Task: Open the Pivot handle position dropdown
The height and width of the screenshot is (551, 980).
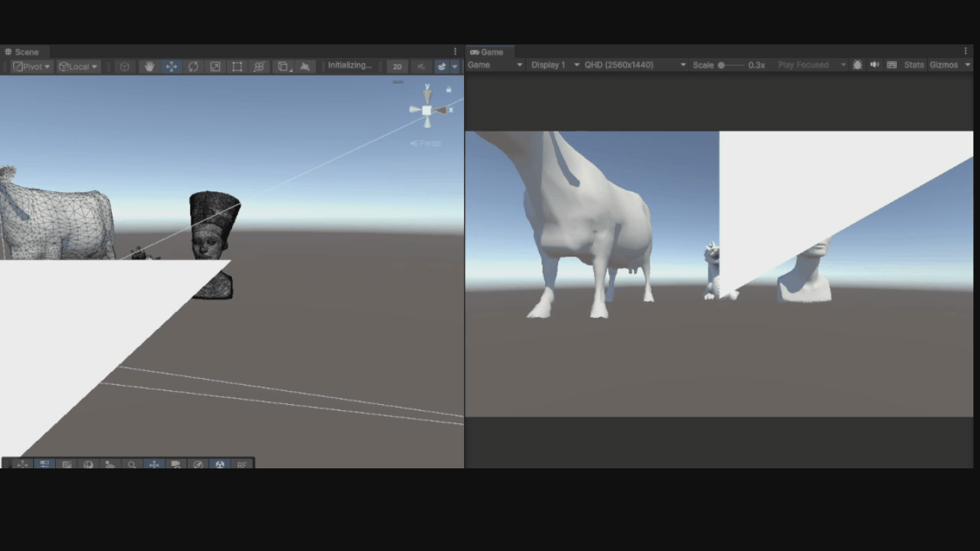Action: click(31, 67)
